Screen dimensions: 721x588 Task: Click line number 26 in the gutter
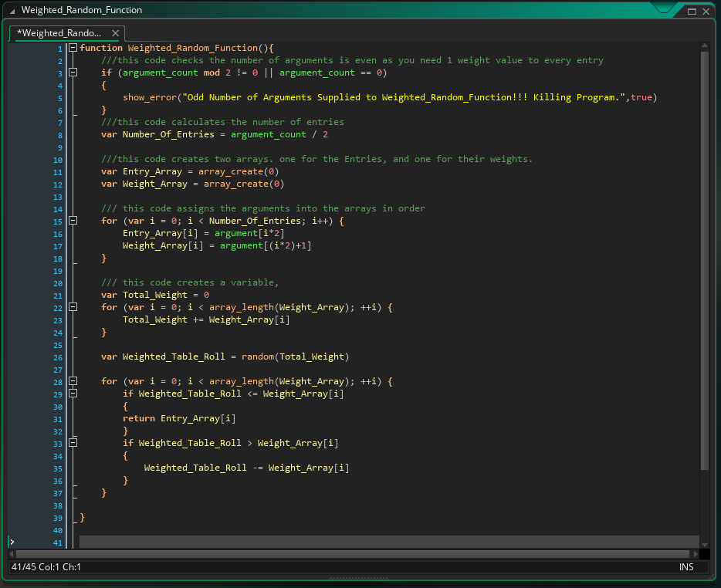pos(59,357)
